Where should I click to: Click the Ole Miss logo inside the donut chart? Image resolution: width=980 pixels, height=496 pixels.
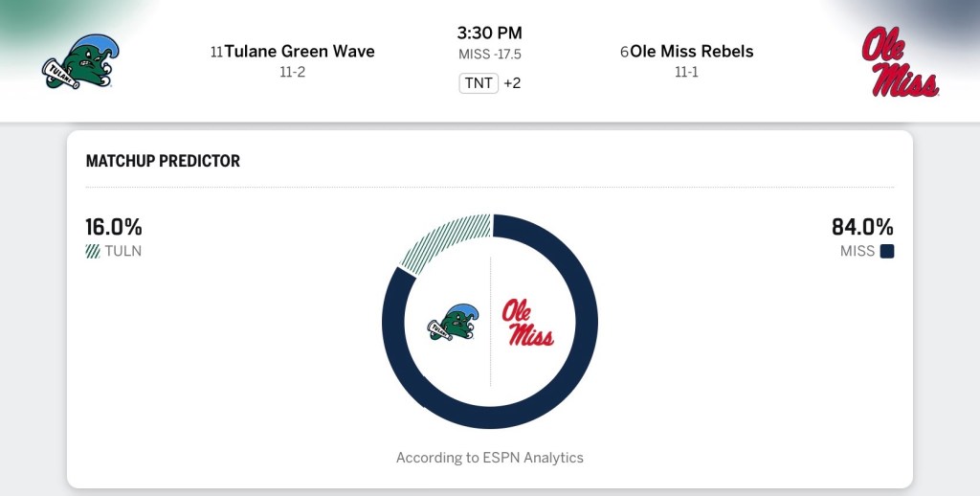point(527,322)
